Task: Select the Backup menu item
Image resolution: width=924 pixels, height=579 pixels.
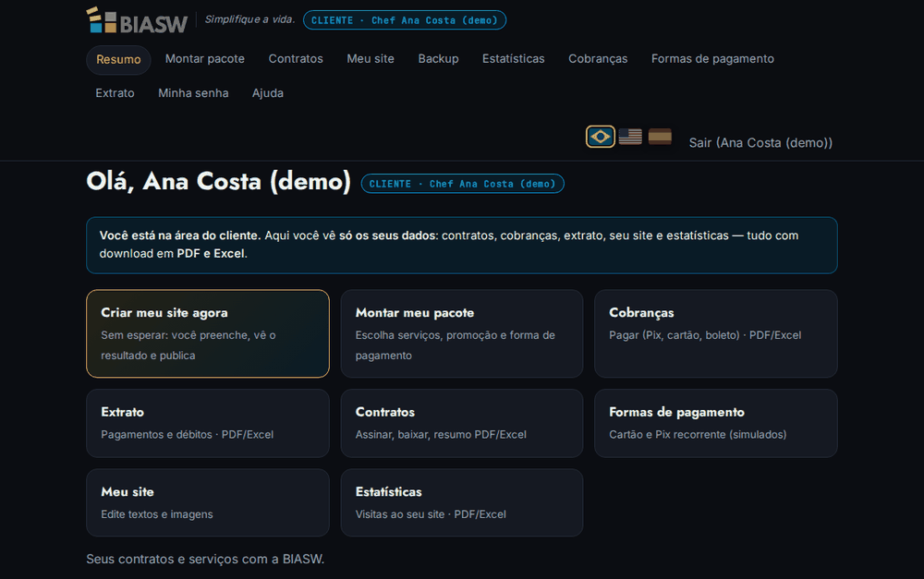Action: pos(438,59)
